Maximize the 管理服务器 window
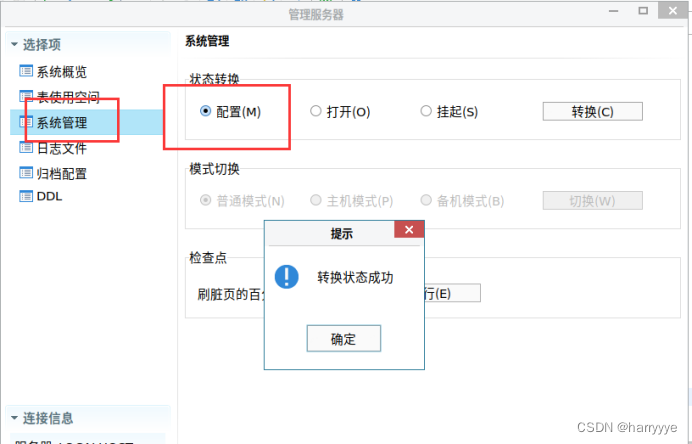Image resolution: width=692 pixels, height=444 pixels. tap(643, 11)
